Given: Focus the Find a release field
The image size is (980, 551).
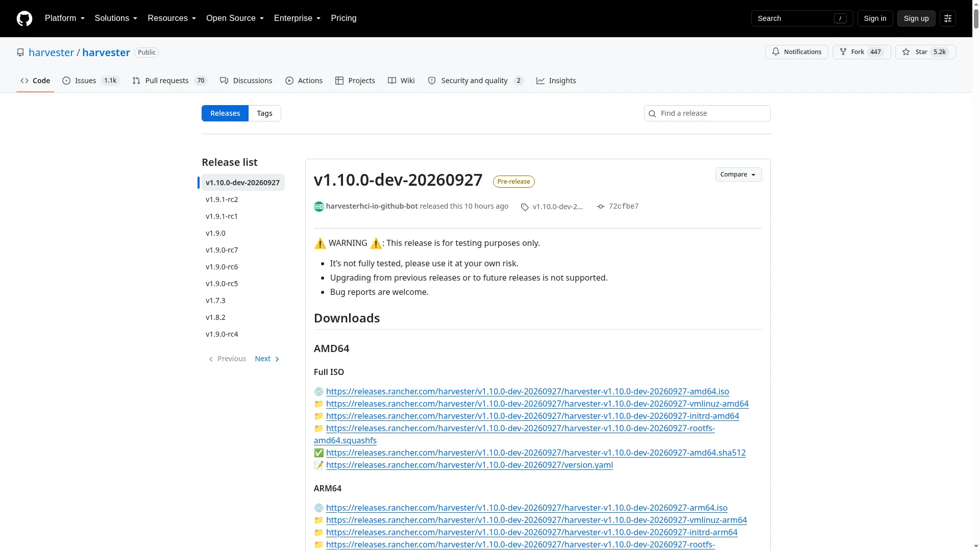Looking at the screenshot, I should [x=707, y=113].
